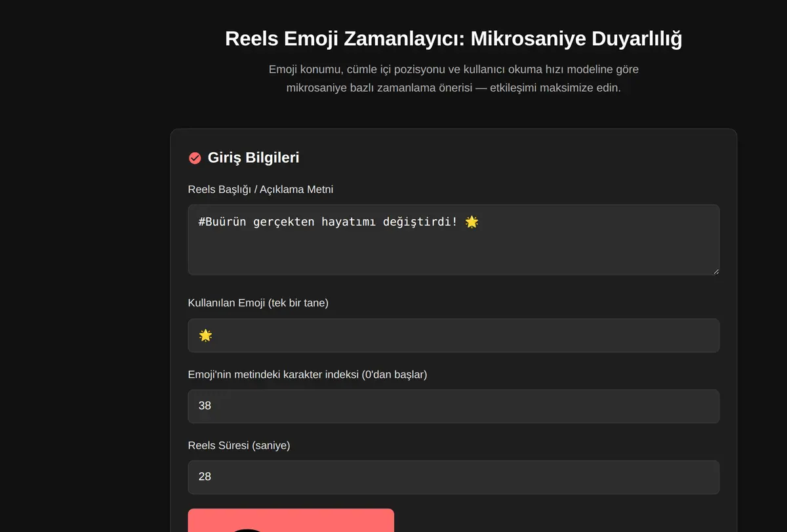Click the red checkmark icon beside Giriş Bilgileri
Image resolution: width=787 pixels, height=532 pixels.
195,158
